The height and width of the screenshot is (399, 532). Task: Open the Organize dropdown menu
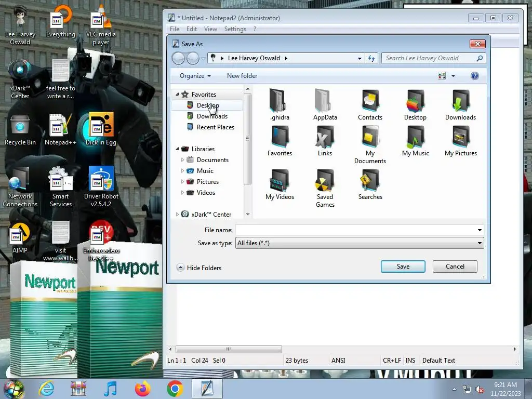click(x=195, y=76)
